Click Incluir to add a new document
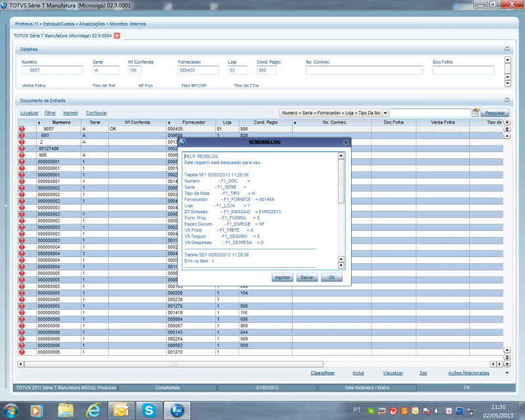 (x=358, y=373)
